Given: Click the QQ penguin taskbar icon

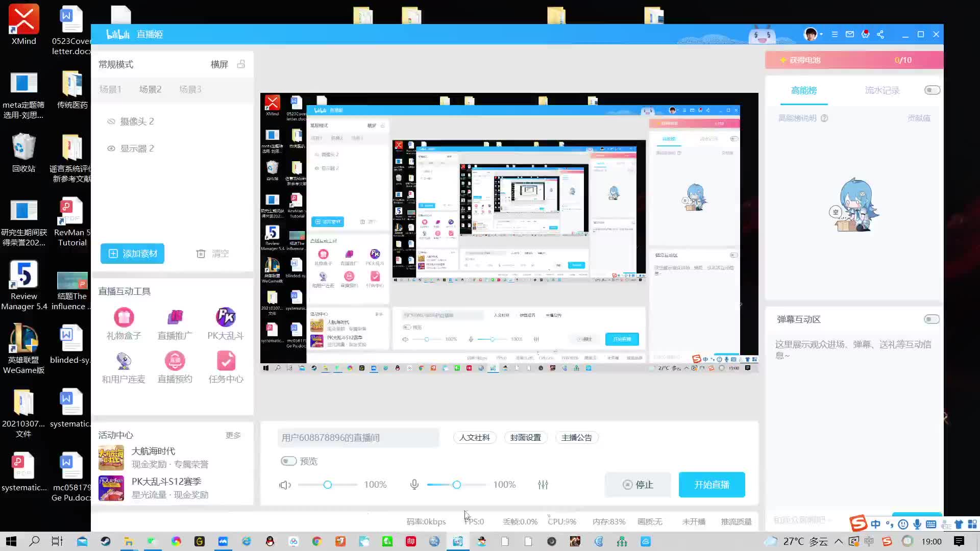Looking at the screenshot, I should pos(270,541).
